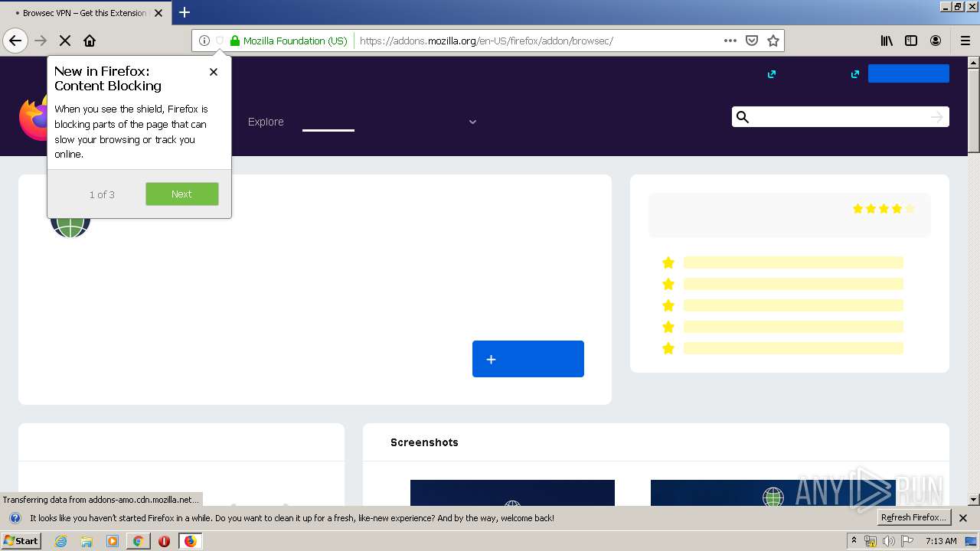Show hidden tray icons arrow

pos(854,540)
